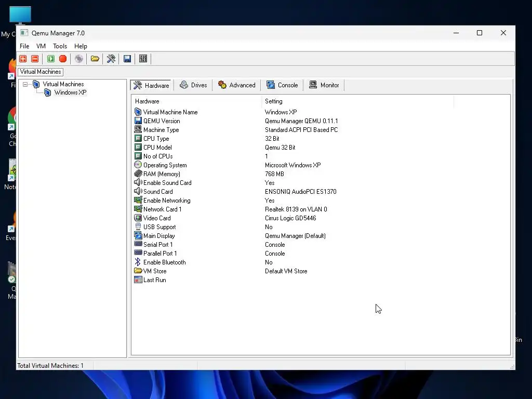The width and height of the screenshot is (532, 399).
Task: Click the USB Support plug icon
Action: (x=138, y=227)
